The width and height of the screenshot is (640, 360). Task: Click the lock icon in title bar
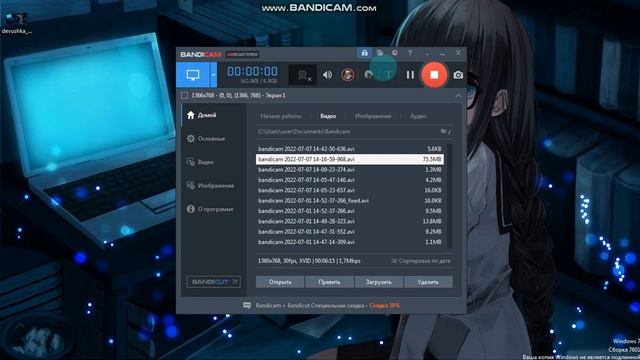click(x=364, y=53)
